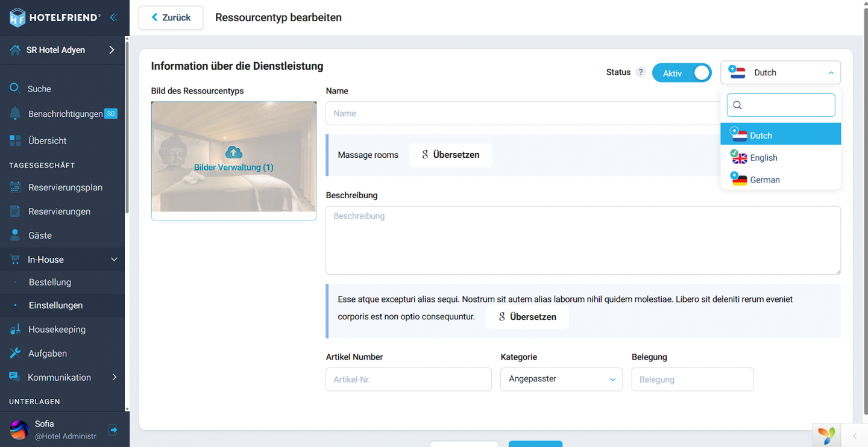Click the Belegung input field
The height and width of the screenshot is (447, 868).
(693, 380)
